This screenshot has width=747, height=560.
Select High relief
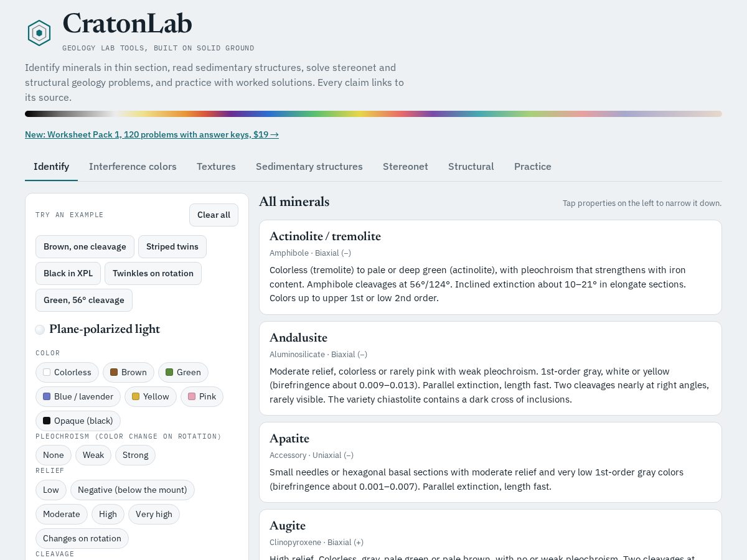click(x=108, y=514)
